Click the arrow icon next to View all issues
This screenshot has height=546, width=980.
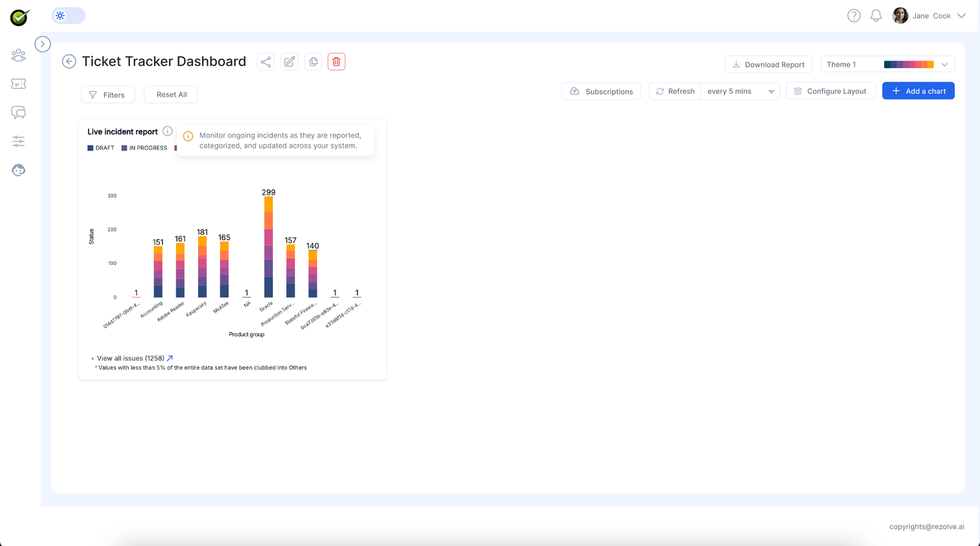(170, 358)
